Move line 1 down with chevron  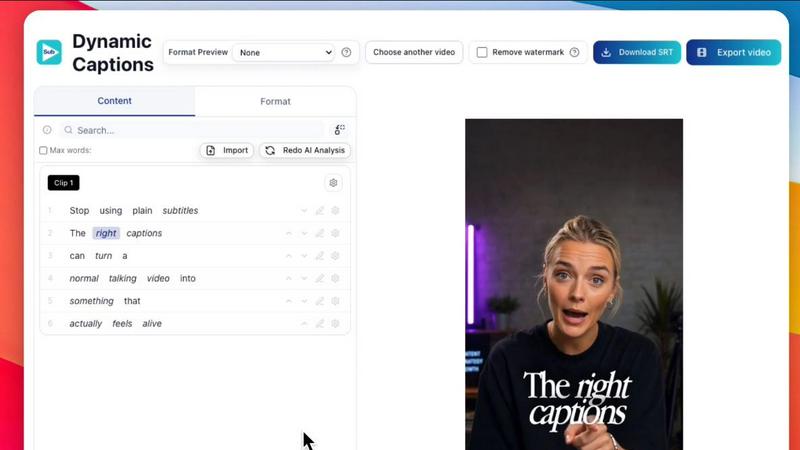tap(304, 211)
